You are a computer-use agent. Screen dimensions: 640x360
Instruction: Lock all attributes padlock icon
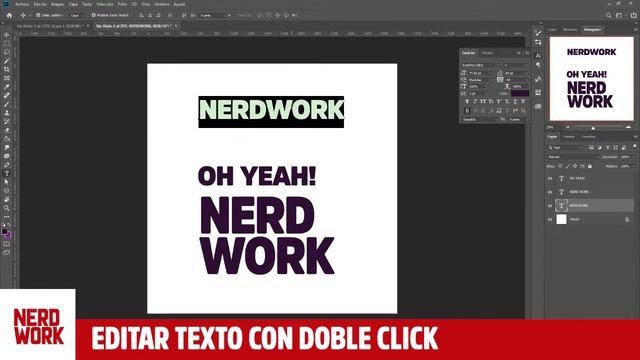590,166
